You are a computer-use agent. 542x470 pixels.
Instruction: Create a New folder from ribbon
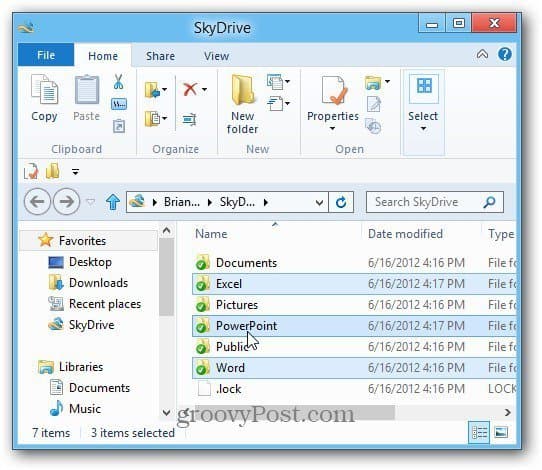[x=243, y=104]
